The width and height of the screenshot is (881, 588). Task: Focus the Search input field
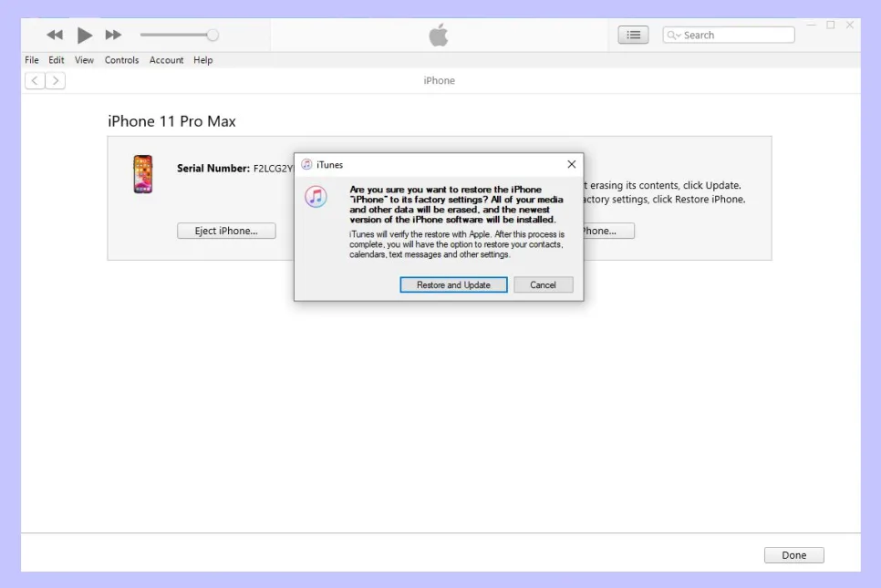coord(729,35)
